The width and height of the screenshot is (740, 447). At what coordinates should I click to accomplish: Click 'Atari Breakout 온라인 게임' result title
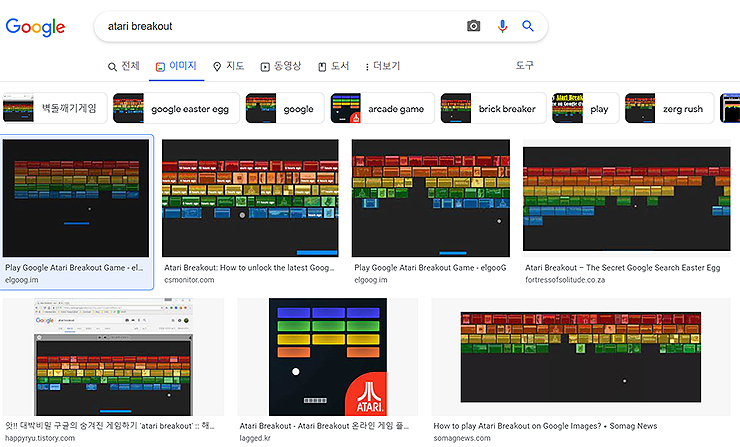click(x=324, y=426)
